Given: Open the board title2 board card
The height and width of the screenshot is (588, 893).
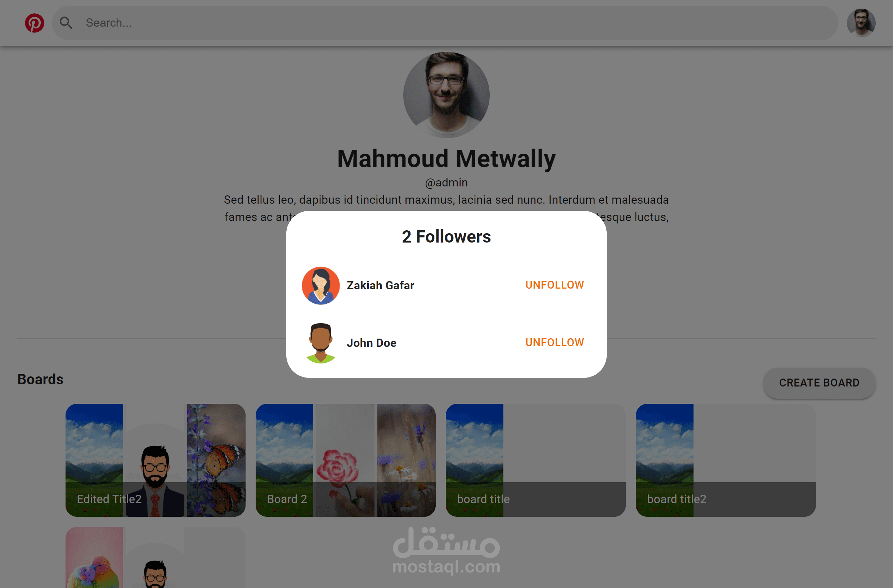Looking at the screenshot, I should tap(725, 460).
